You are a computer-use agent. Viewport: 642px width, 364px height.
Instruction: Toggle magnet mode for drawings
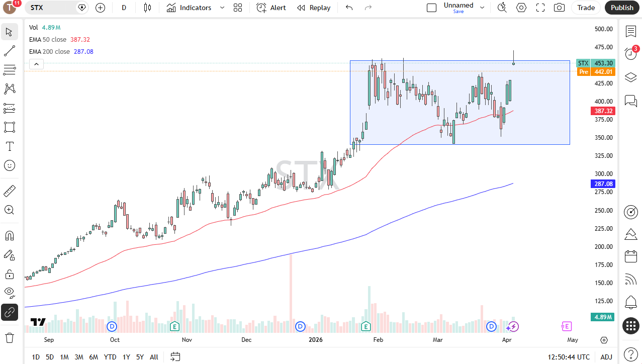pyautogui.click(x=9, y=235)
